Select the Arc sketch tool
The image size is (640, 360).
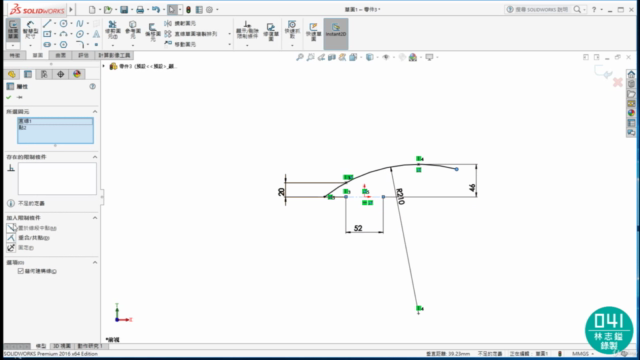coord(63,34)
